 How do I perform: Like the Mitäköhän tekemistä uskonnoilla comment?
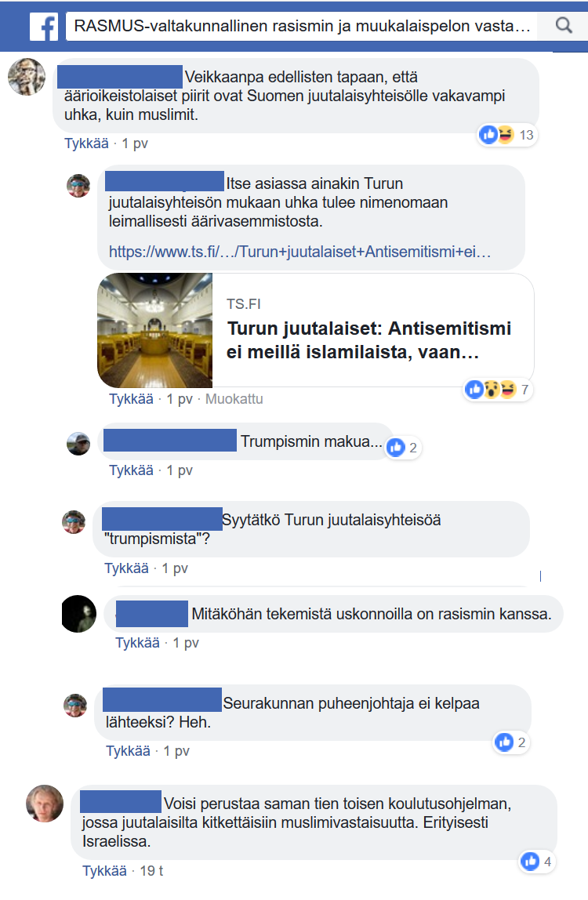point(137,643)
